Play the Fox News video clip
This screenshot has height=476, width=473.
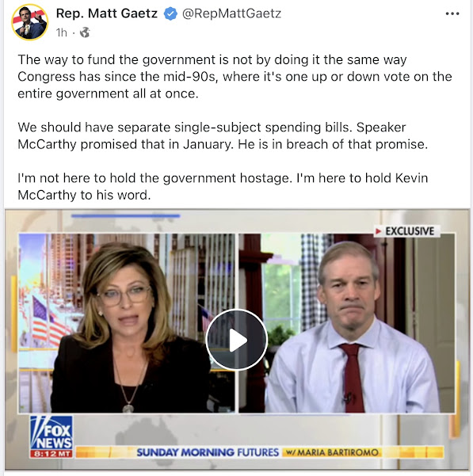pyautogui.click(x=236, y=340)
